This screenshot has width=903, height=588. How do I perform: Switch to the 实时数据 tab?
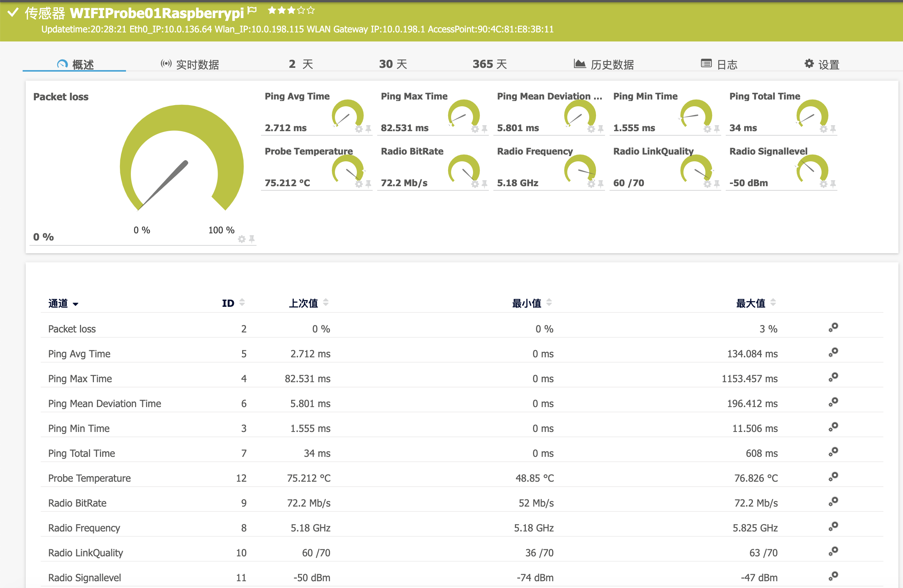[x=190, y=64]
